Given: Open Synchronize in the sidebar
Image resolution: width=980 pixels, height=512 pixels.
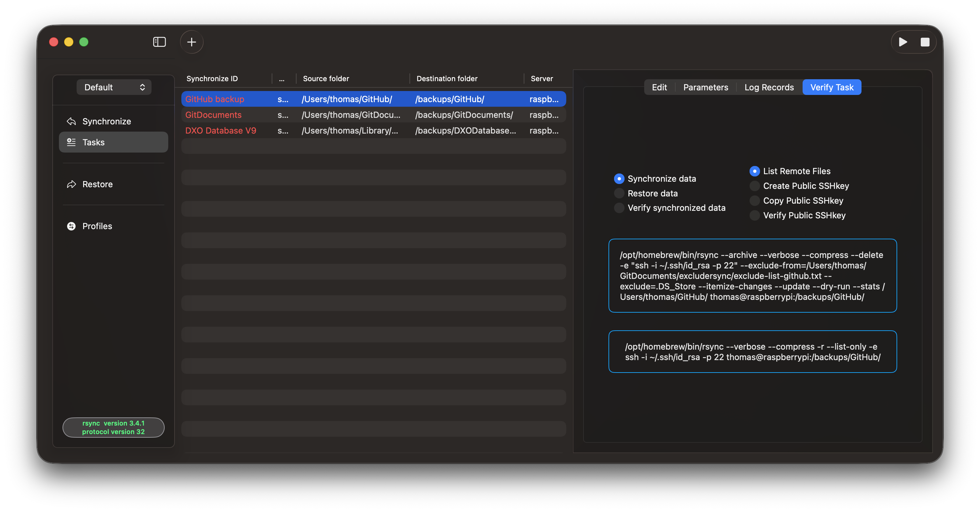Looking at the screenshot, I should pyautogui.click(x=106, y=121).
